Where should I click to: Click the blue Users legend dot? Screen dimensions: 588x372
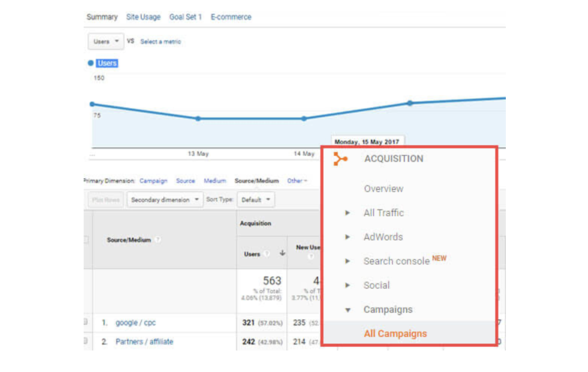tap(90, 63)
